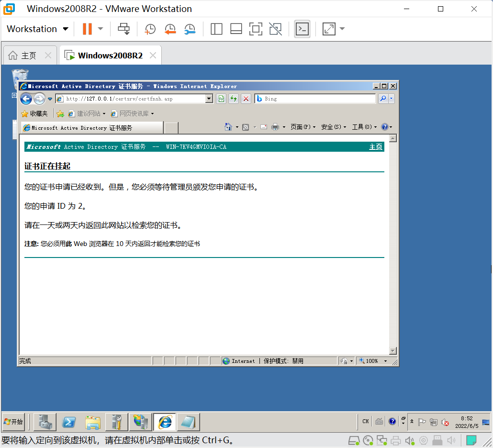Click the RSS feeds icon in IE
This screenshot has height=448, width=493.
246,127
